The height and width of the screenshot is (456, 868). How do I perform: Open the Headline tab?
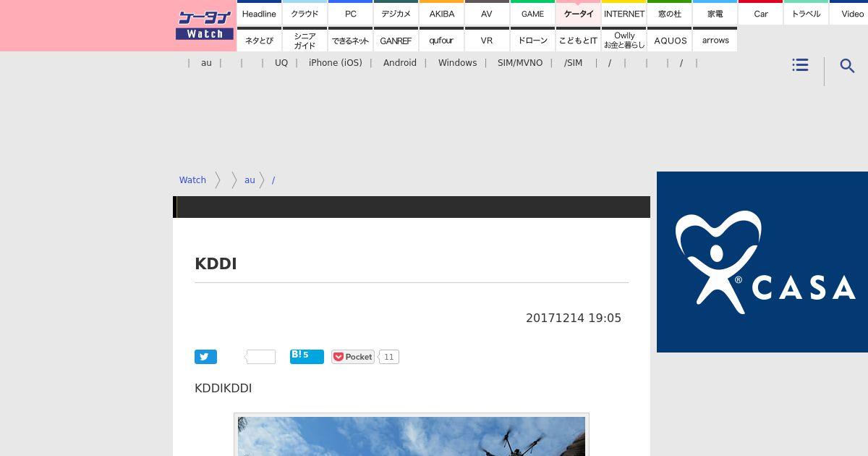(x=259, y=13)
